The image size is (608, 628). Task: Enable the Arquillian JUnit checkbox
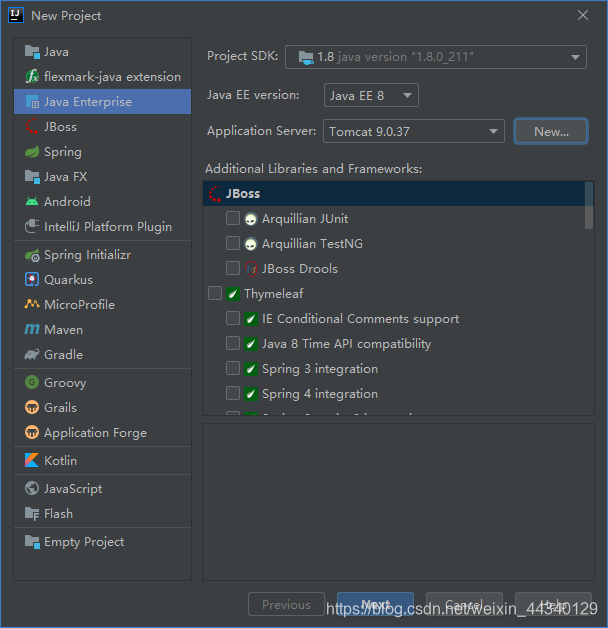[x=233, y=218]
